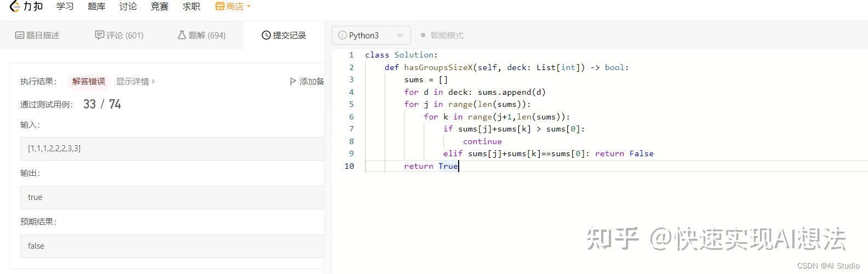This screenshot has width=868, height=274.
Task: Click the info icon beside Python3
Action: tap(342, 35)
